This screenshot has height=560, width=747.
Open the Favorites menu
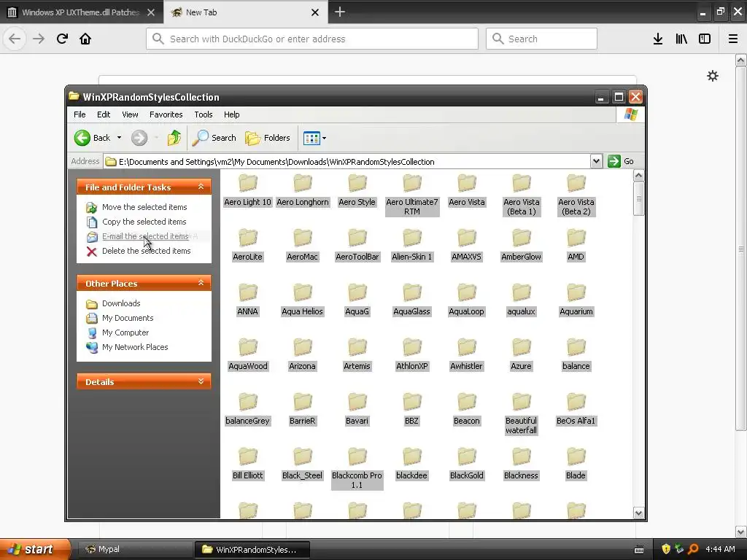pyautogui.click(x=166, y=114)
